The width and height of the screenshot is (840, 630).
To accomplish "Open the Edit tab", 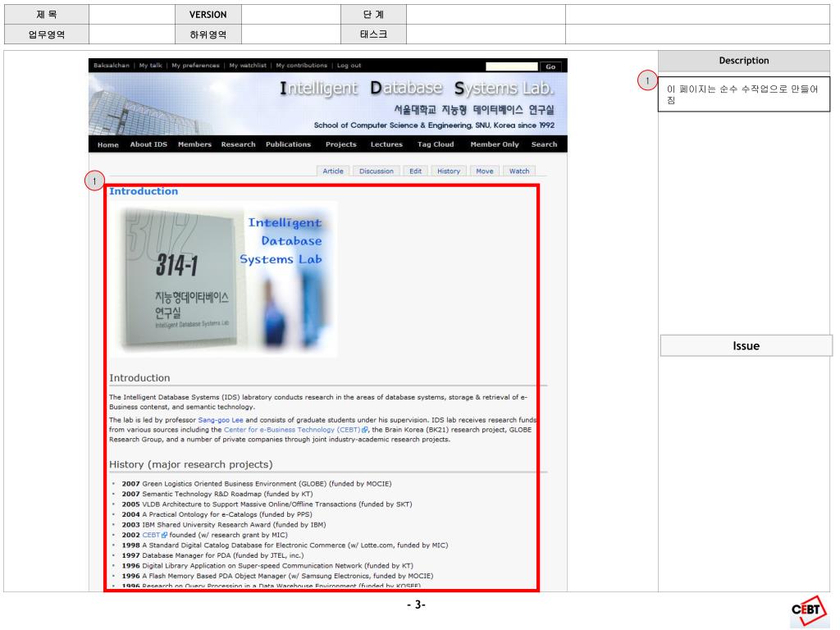I will 415,171.
